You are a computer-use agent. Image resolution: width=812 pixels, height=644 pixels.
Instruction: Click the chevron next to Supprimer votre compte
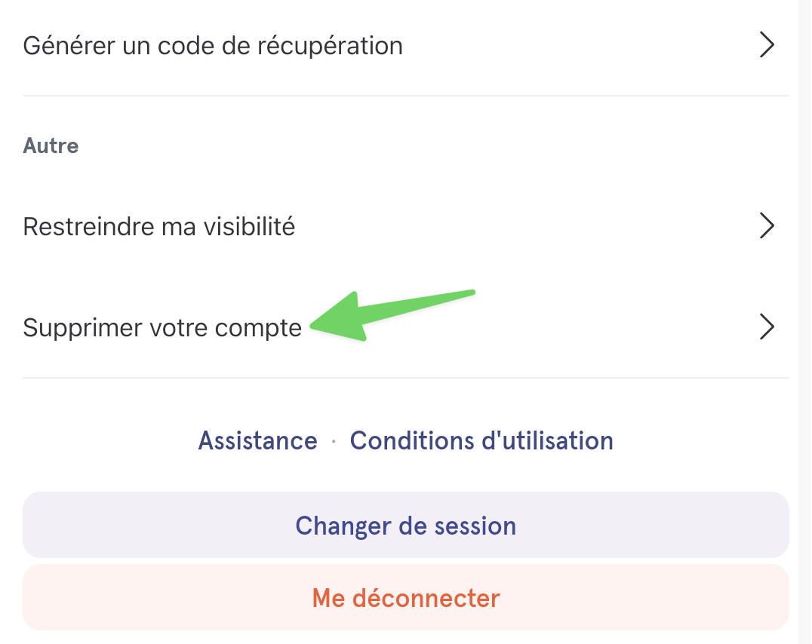coord(767,327)
